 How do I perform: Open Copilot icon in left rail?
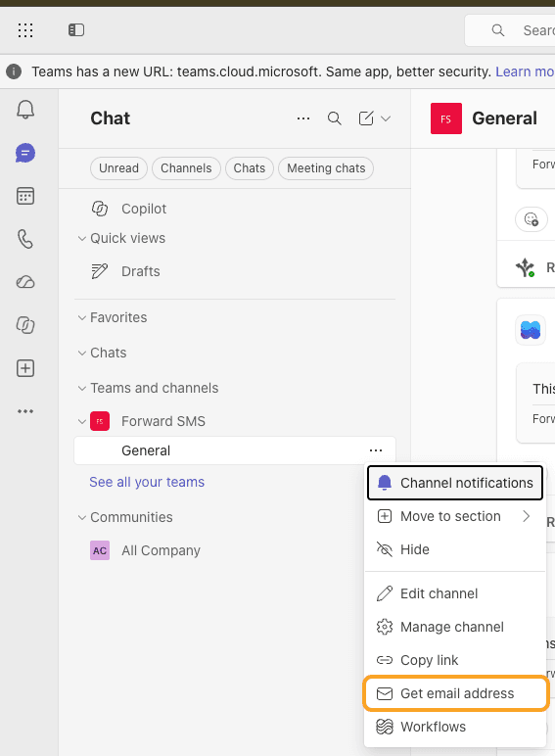[x=25, y=325]
